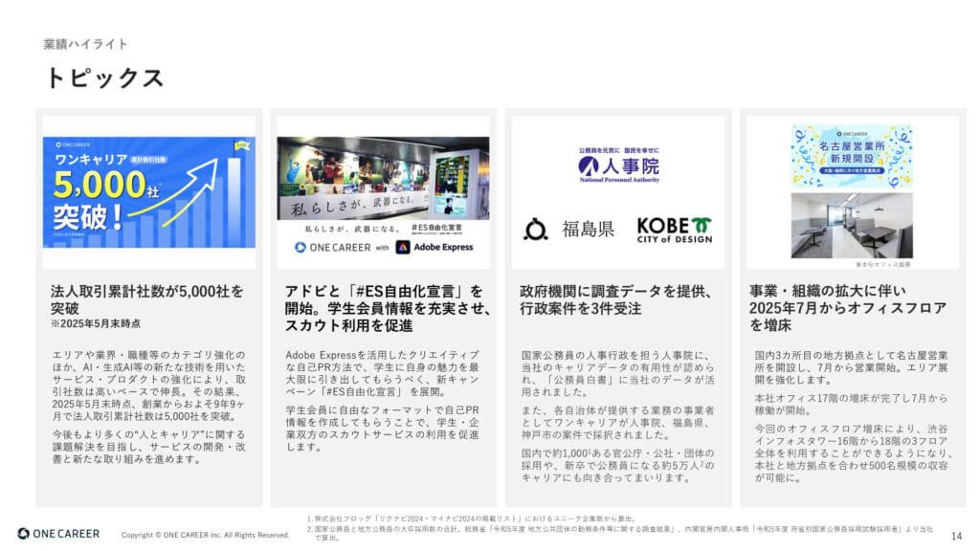980x551 pixels.
Task: Click the KOBE City of Design logo
Action: (x=675, y=230)
